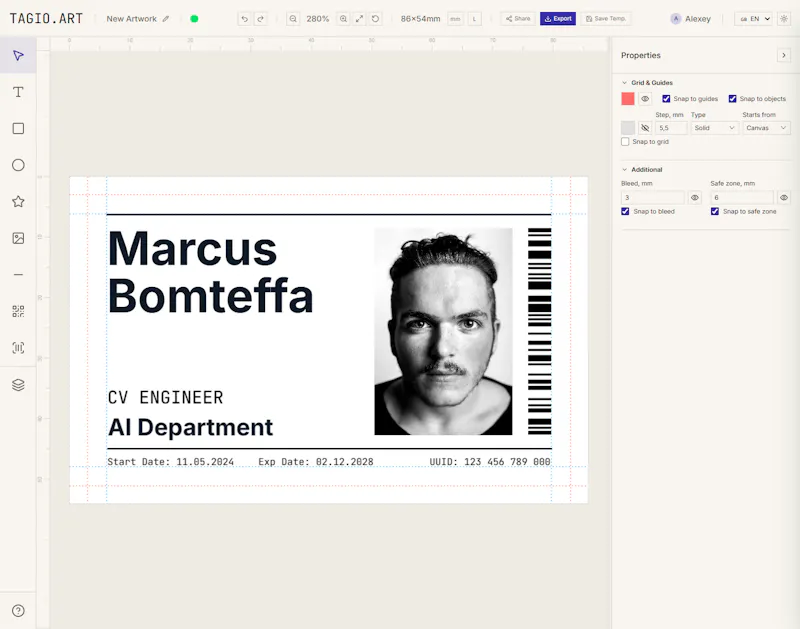Open the EN language selector
The image size is (800, 629).
(754, 19)
